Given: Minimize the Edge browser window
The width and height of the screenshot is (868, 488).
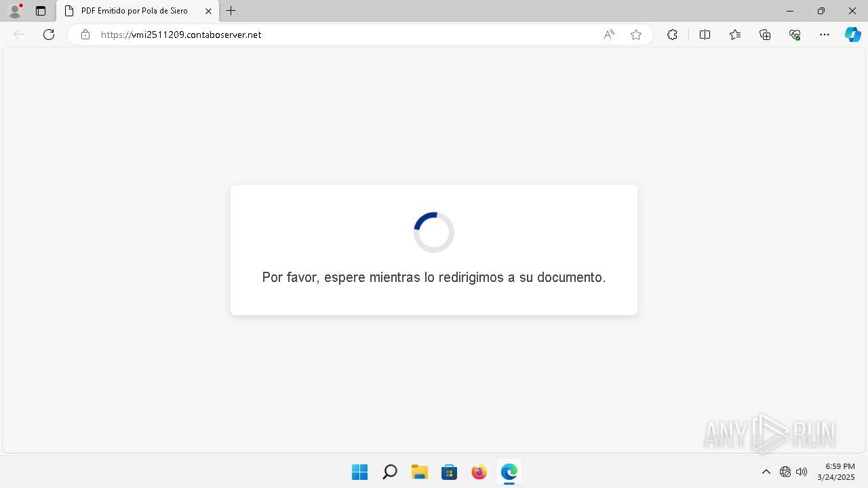Looking at the screenshot, I should point(790,11).
